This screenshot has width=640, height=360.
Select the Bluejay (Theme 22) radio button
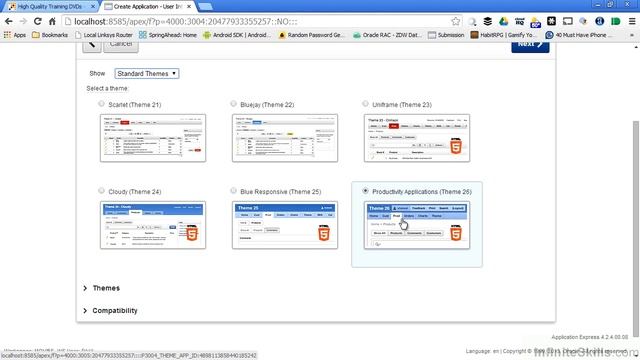pos(233,104)
